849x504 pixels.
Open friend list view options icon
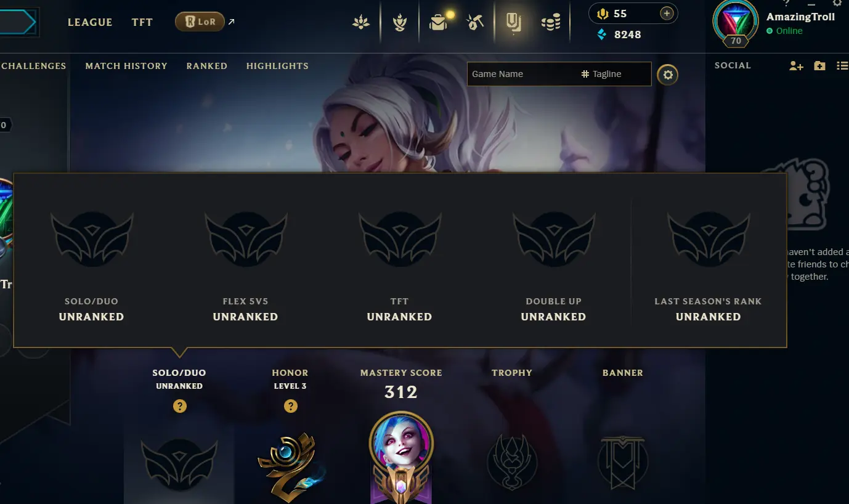(842, 66)
